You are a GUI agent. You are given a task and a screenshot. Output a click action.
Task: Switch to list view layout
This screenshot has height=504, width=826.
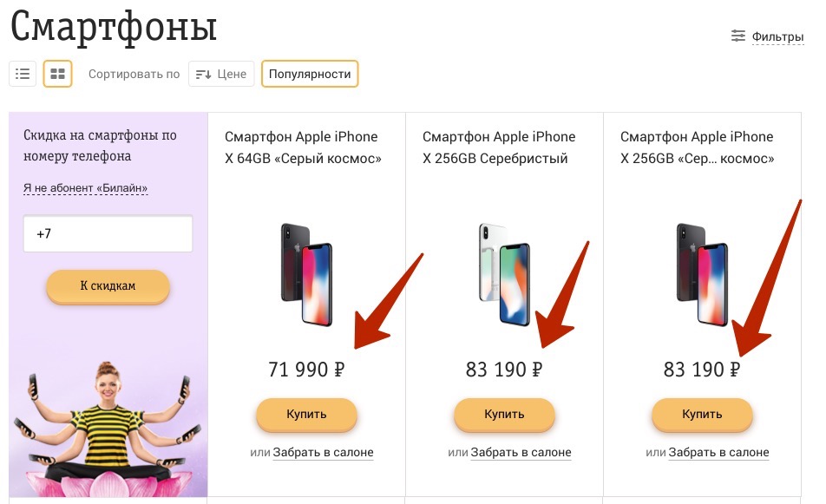coord(23,74)
